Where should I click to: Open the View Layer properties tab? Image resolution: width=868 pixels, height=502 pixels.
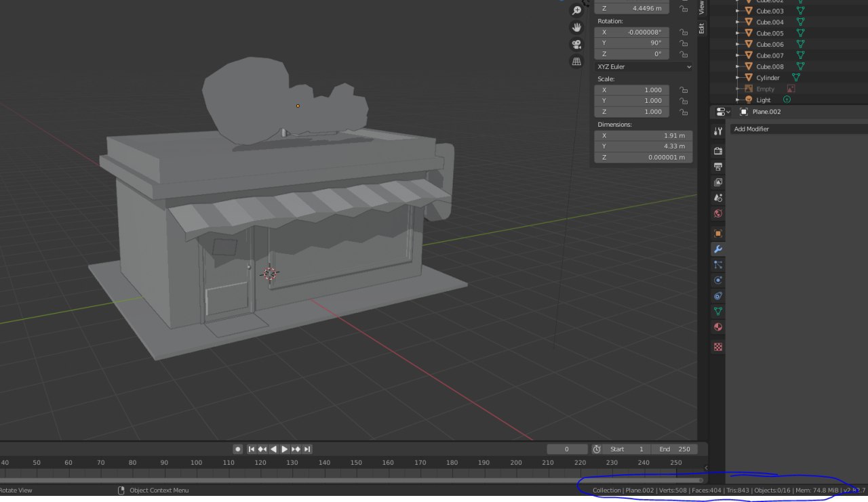718,182
